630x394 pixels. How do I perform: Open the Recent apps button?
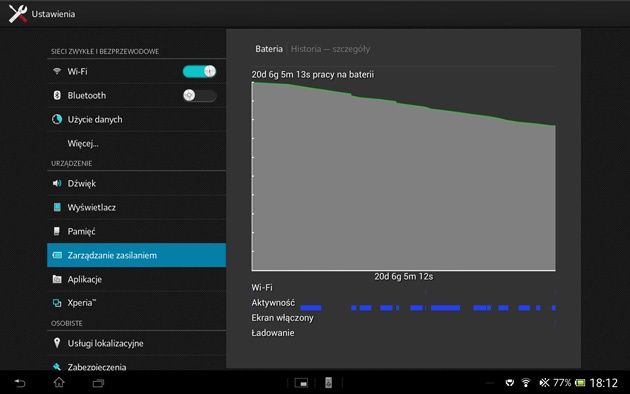(x=98, y=383)
